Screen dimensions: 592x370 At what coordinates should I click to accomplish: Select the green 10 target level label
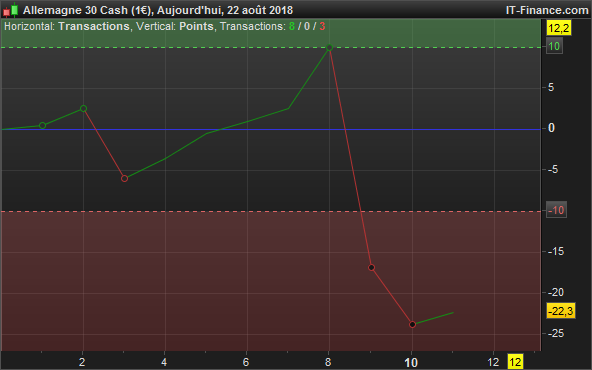pos(554,46)
